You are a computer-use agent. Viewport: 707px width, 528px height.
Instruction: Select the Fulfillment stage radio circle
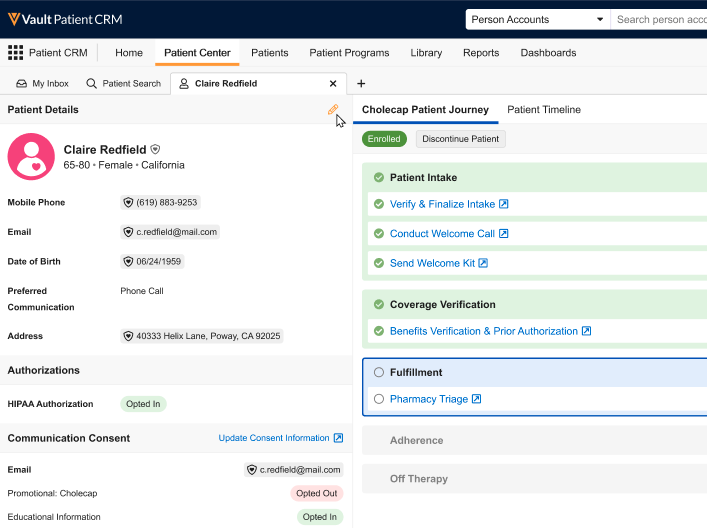tap(379, 372)
